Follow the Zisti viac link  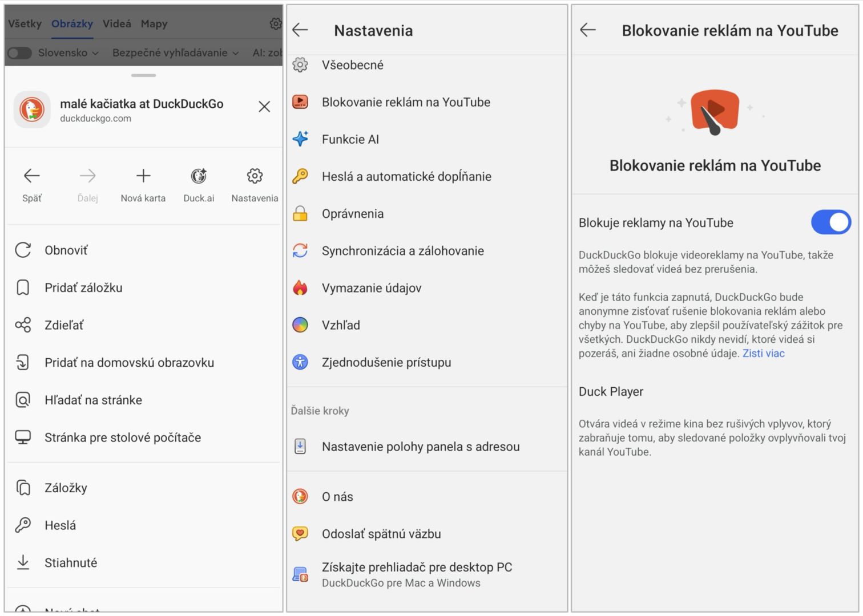click(763, 354)
